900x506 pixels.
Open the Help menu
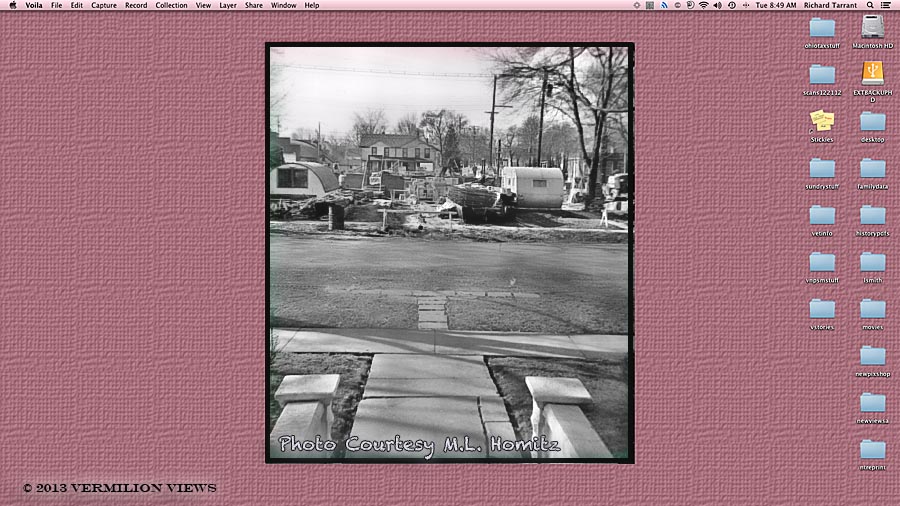(312, 5)
